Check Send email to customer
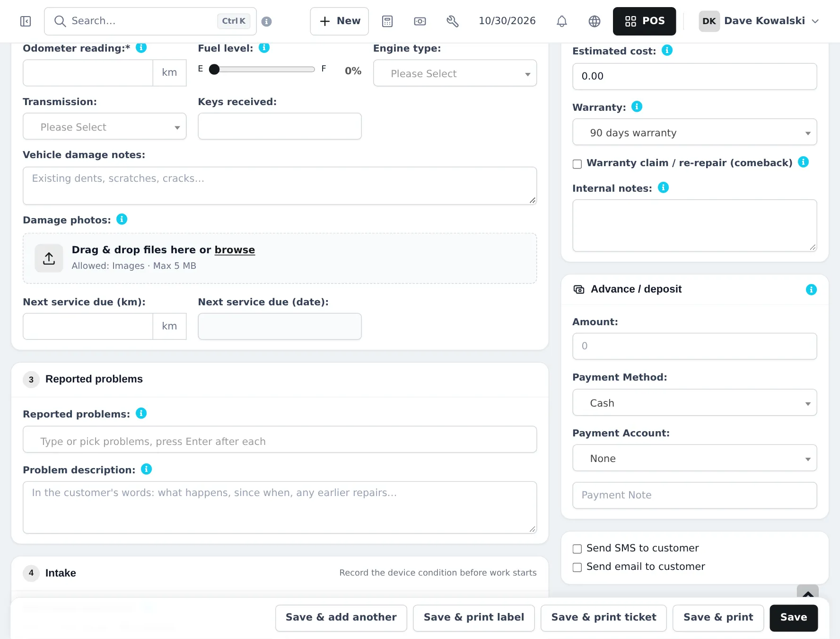 pos(577,568)
